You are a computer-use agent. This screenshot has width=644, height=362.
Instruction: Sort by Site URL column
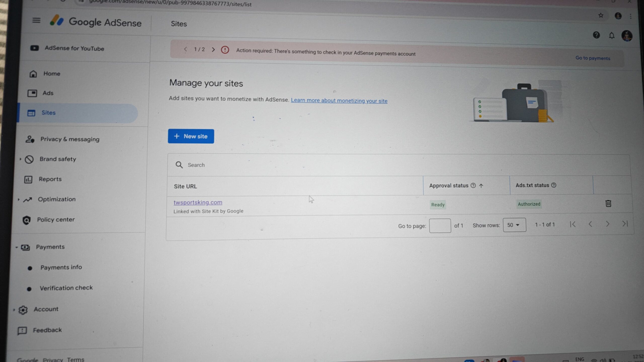pos(185,186)
